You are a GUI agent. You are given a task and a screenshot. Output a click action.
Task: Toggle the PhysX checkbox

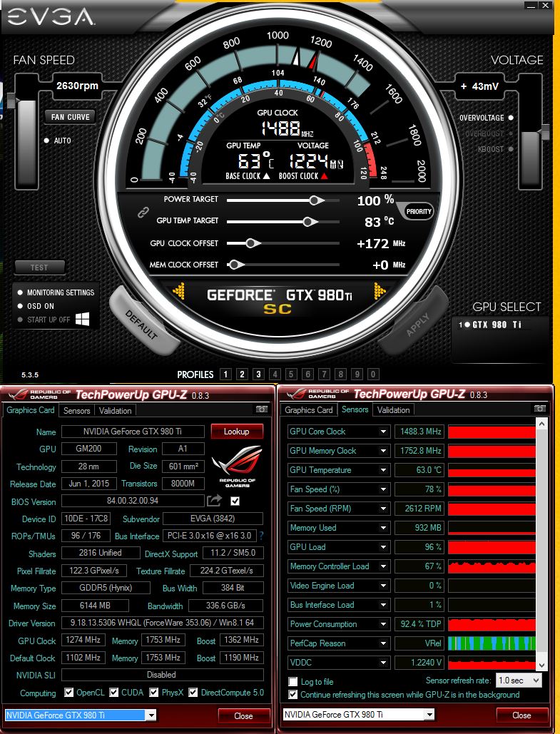(x=153, y=692)
